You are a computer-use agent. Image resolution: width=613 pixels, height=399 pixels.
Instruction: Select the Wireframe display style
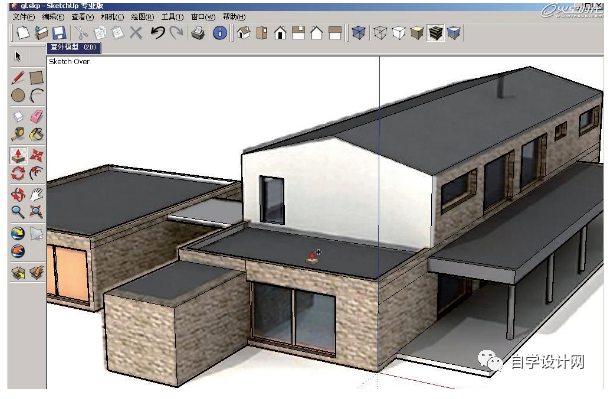380,33
